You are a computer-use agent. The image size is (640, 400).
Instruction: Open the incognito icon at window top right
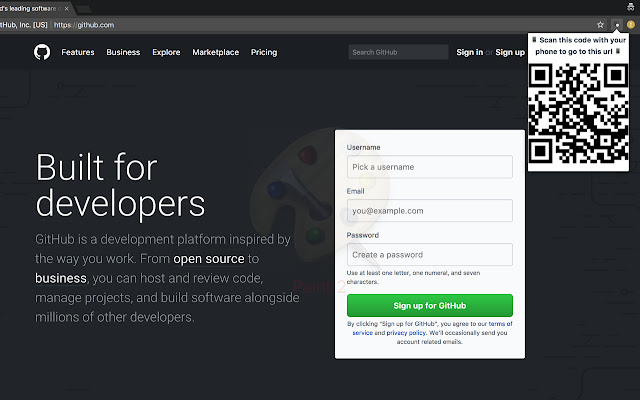(631, 6)
